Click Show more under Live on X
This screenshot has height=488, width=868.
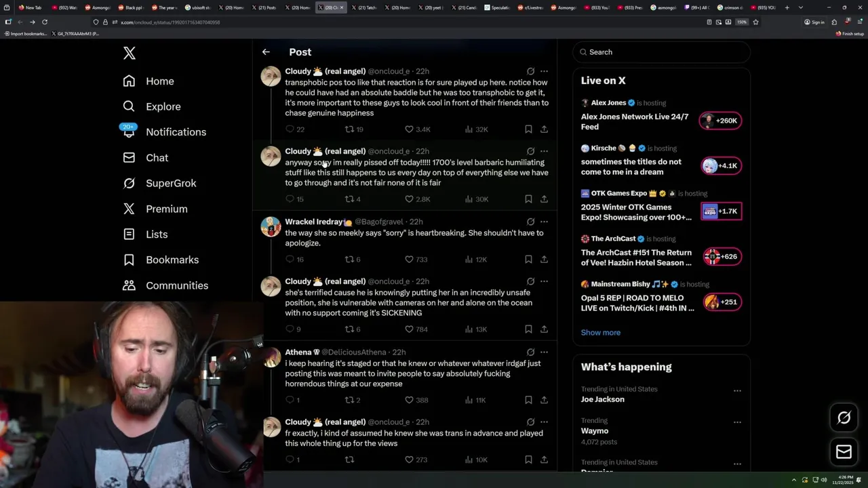tap(601, 333)
